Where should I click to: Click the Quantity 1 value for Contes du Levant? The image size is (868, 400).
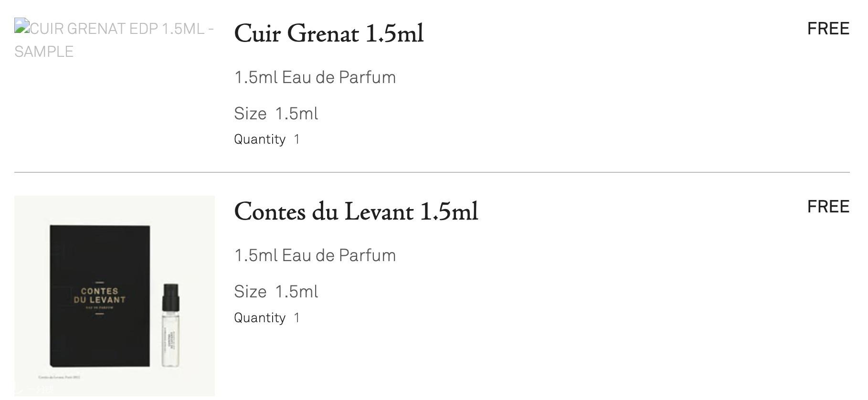[x=297, y=318]
